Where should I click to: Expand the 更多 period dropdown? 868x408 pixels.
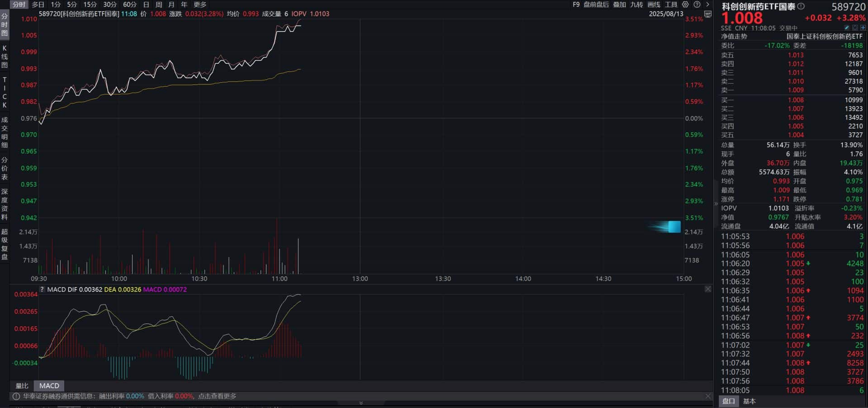point(199,5)
